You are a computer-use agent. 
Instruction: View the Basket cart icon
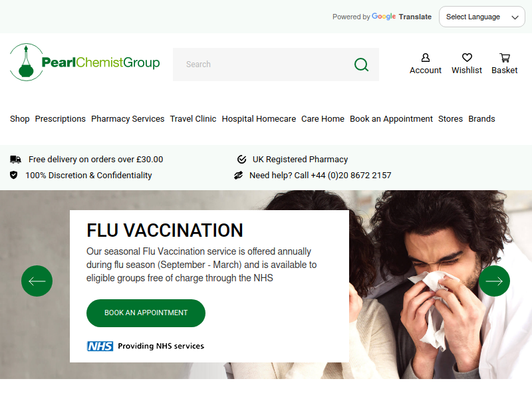tap(505, 58)
